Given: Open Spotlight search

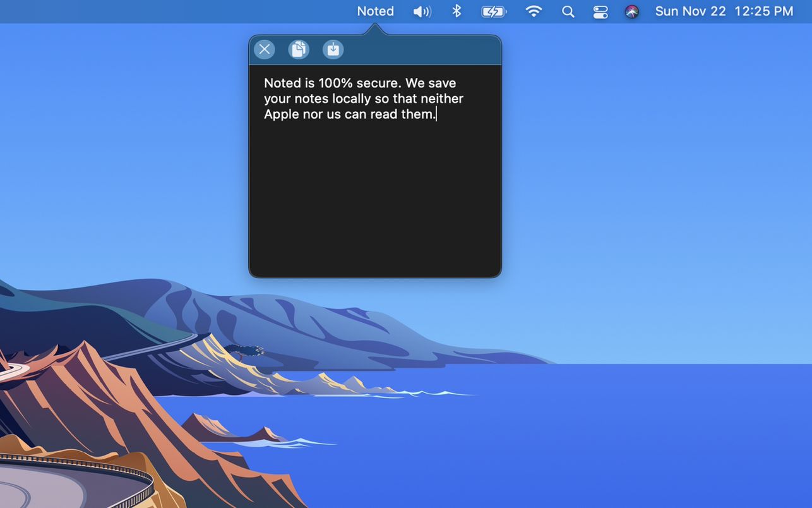Looking at the screenshot, I should (567, 11).
